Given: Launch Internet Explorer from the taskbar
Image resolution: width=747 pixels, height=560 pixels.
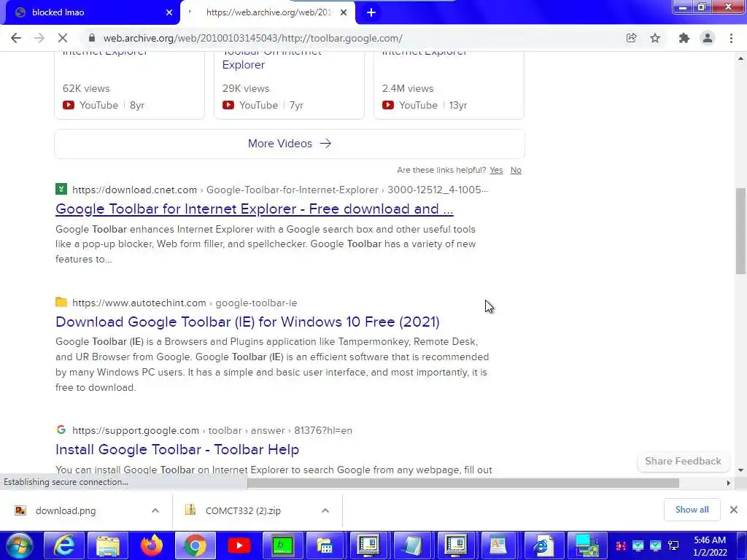Looking at the screenshot, I should click(x=64, y=545).
